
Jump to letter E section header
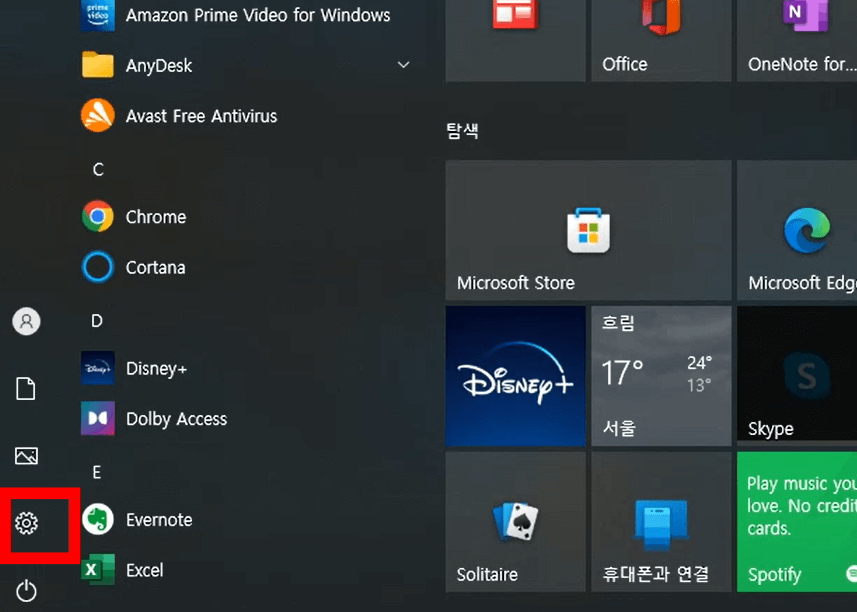(x=97, y=472)
